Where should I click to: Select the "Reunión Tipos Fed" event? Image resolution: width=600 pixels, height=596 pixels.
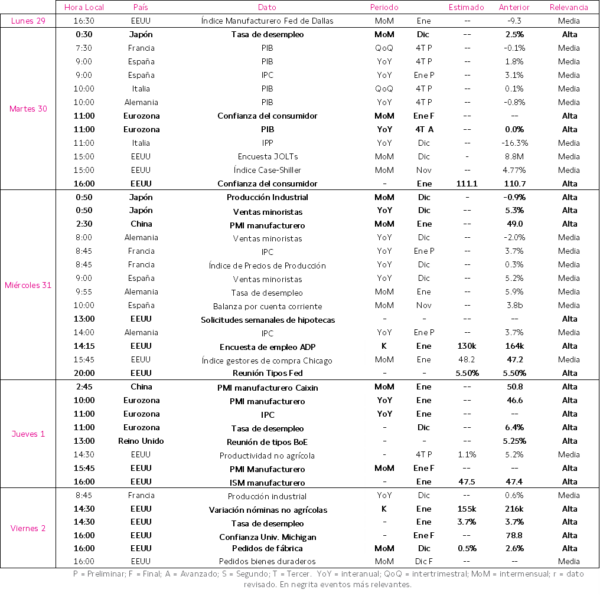(266, 370)
